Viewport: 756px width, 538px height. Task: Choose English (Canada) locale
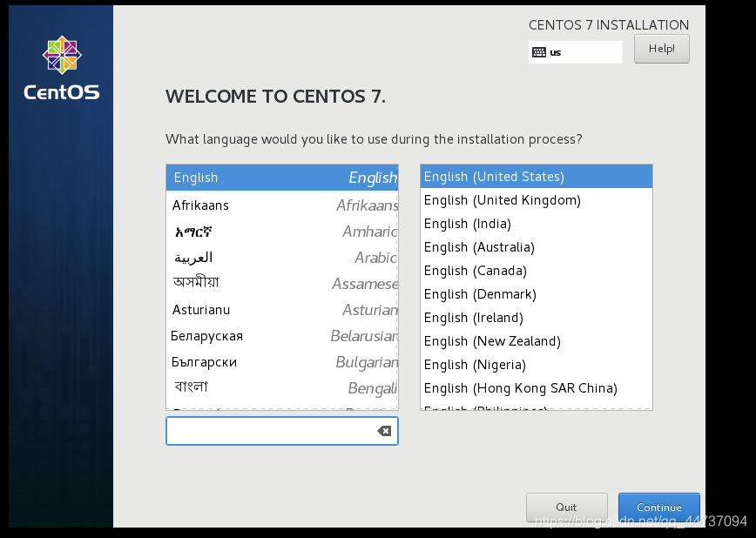(x=537, y=271)
